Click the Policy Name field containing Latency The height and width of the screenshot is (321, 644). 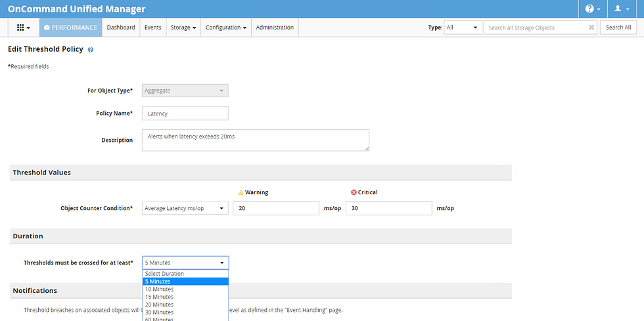click(x=185, y=114)
